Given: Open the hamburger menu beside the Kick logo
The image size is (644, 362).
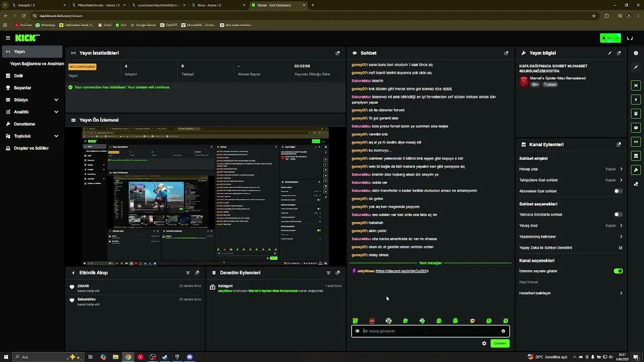Looking at the screenshot, I should (x=8, y=38).
